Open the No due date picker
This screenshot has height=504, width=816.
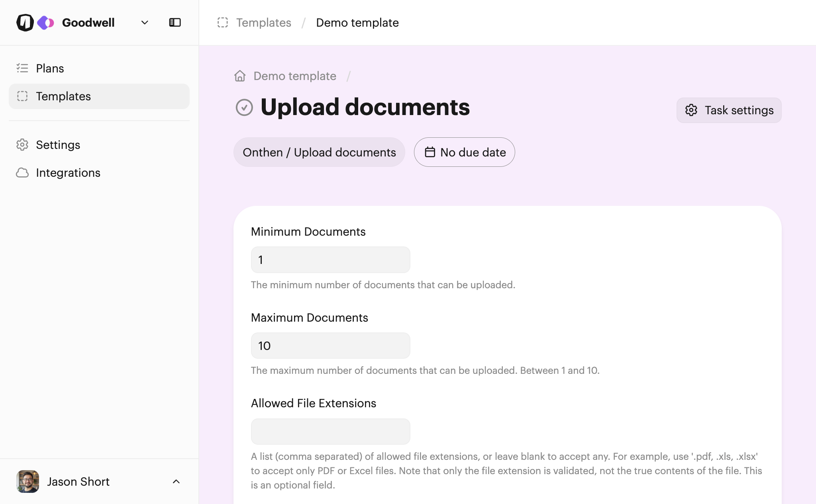coord(464,152)
